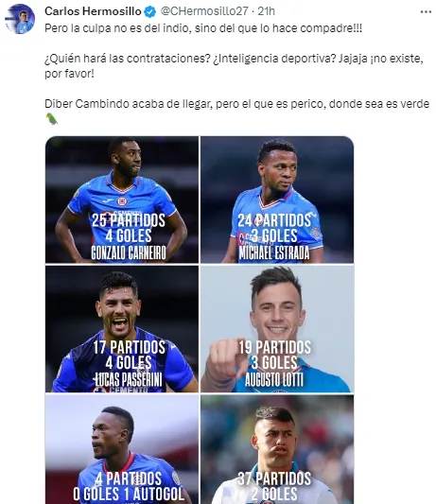Open the @CHermosillo27 handle link
Screen dimensions: 436x504
(204, 11)
